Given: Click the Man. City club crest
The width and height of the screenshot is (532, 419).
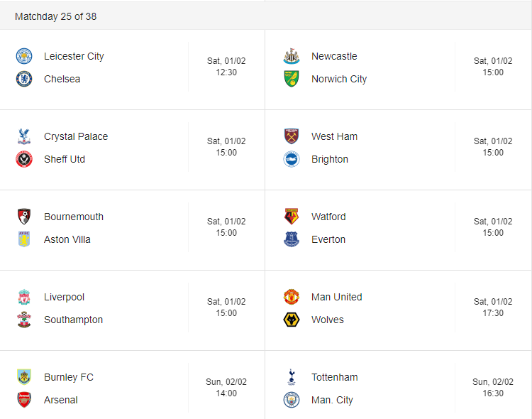Looking at the screenshot, I should 292,400.
